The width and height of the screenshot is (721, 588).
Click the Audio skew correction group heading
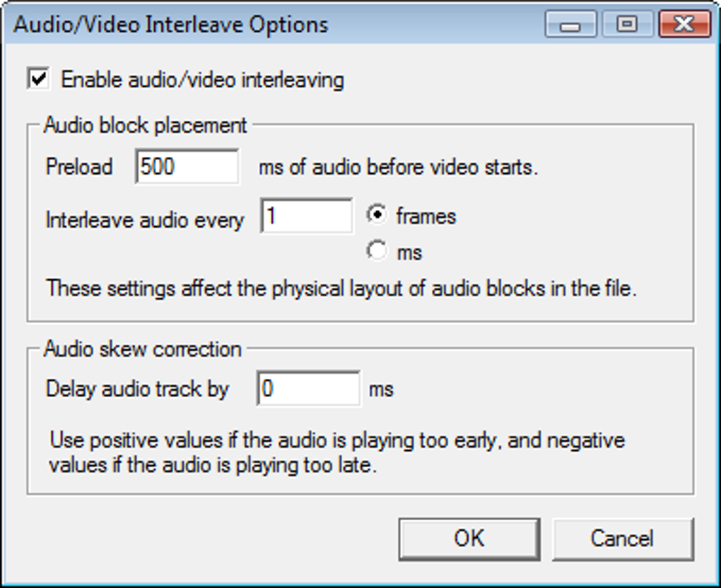point(143,349)
